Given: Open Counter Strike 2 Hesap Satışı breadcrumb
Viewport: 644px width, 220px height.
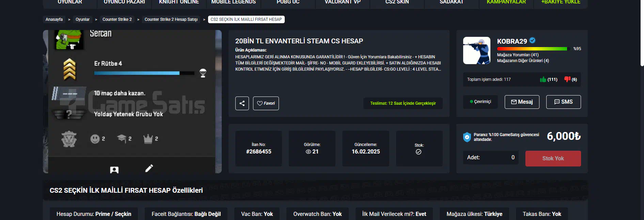Looking at the screenshot, I should [x=171, y=19].
